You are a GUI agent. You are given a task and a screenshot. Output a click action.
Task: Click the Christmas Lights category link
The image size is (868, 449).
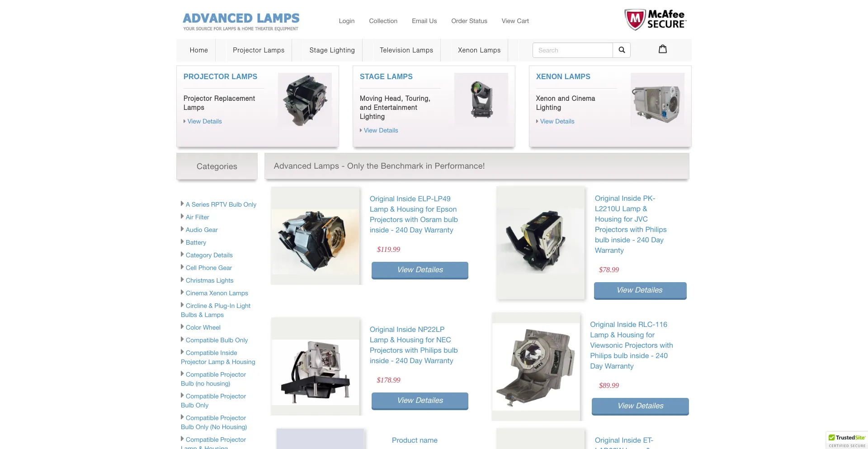coord(209,280)
